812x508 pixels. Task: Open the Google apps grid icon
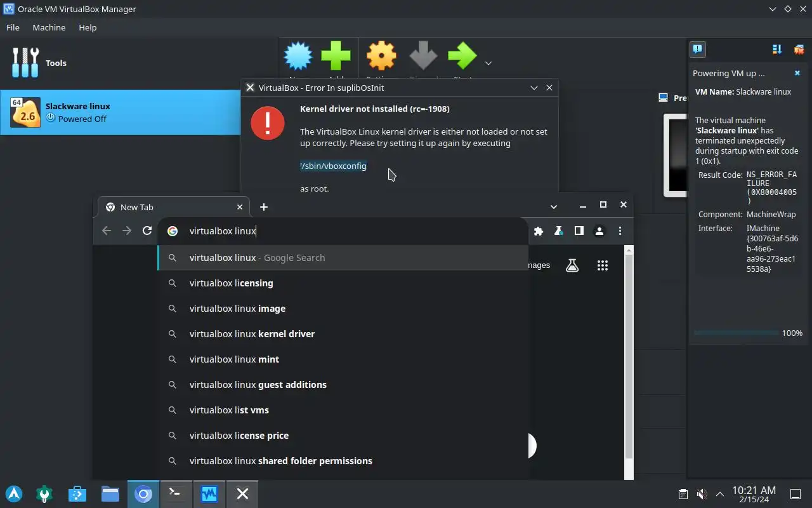pyautogui.click(x=603, y=265)
